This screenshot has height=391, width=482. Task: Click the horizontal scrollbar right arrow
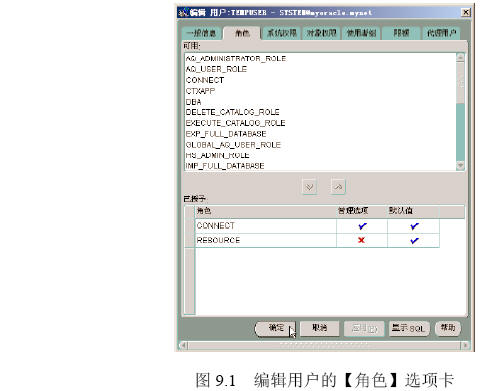point(465,345)
